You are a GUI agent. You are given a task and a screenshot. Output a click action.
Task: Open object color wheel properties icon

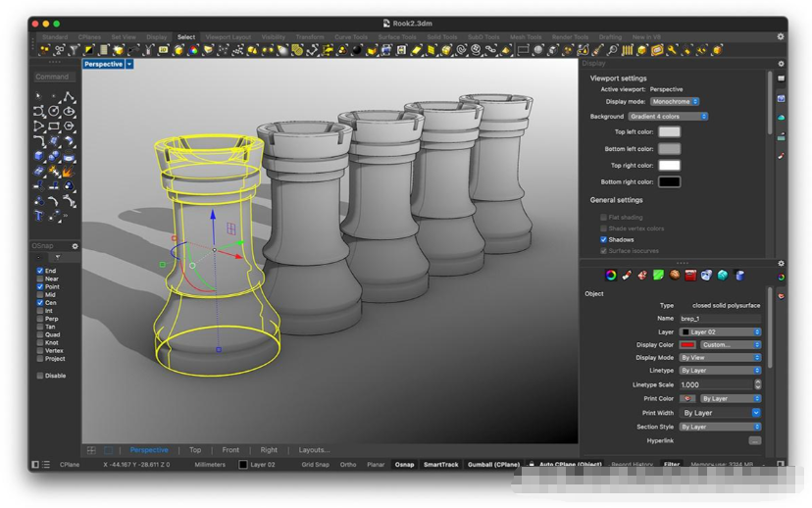click(611, 275)
